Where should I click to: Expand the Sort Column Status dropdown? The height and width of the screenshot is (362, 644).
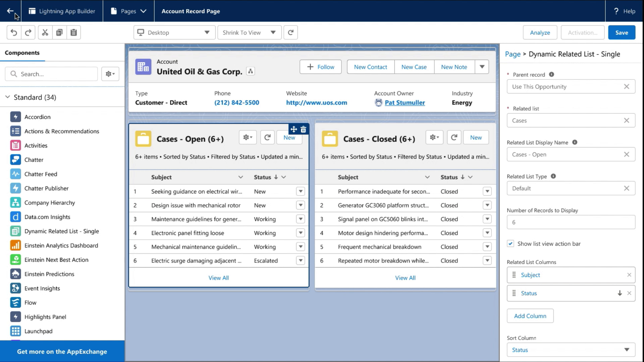pos(571,350)
